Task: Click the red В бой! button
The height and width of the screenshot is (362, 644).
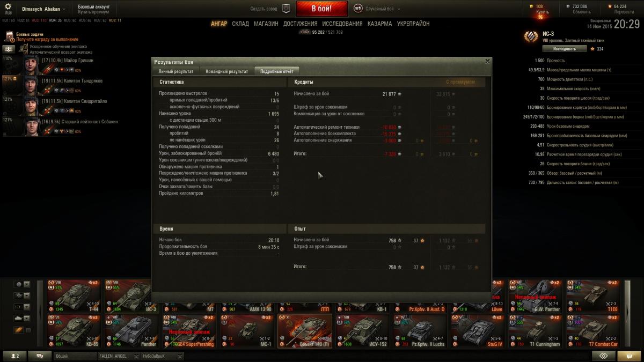Action: [322, 9]
